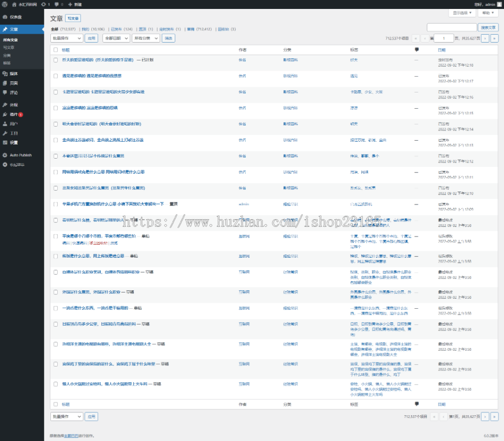Sort by 日期 column header

[x=442, y=50]
